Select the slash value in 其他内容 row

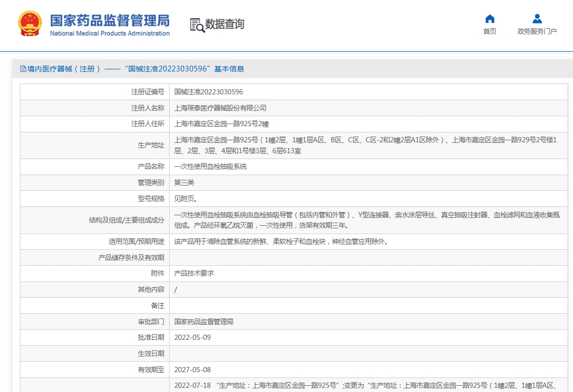click(x=176, y=290)
